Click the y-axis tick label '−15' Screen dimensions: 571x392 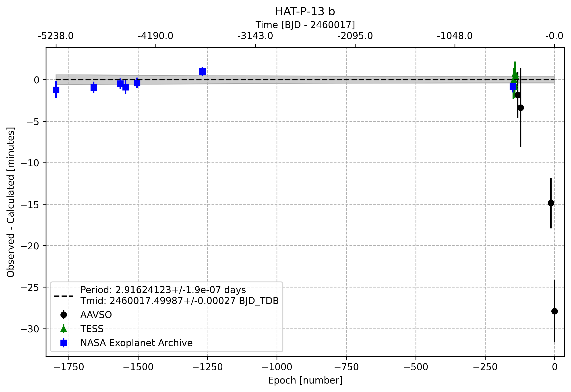30,205
